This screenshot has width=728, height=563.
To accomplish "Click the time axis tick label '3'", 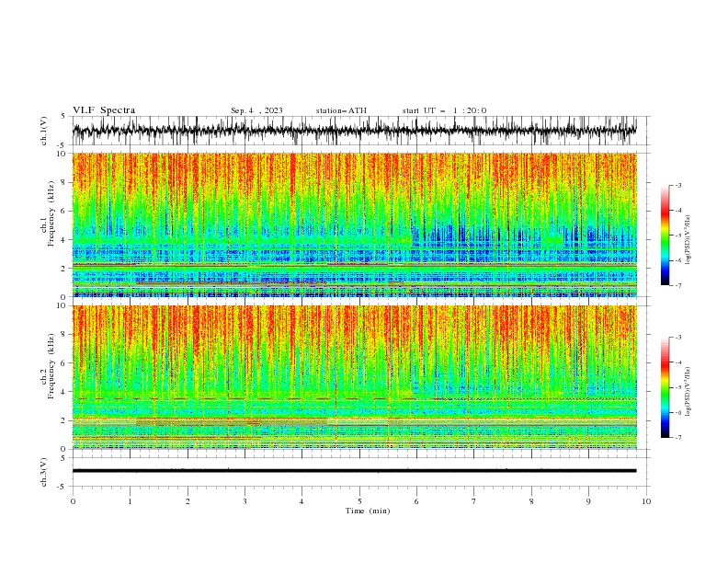I will point(245,501).
